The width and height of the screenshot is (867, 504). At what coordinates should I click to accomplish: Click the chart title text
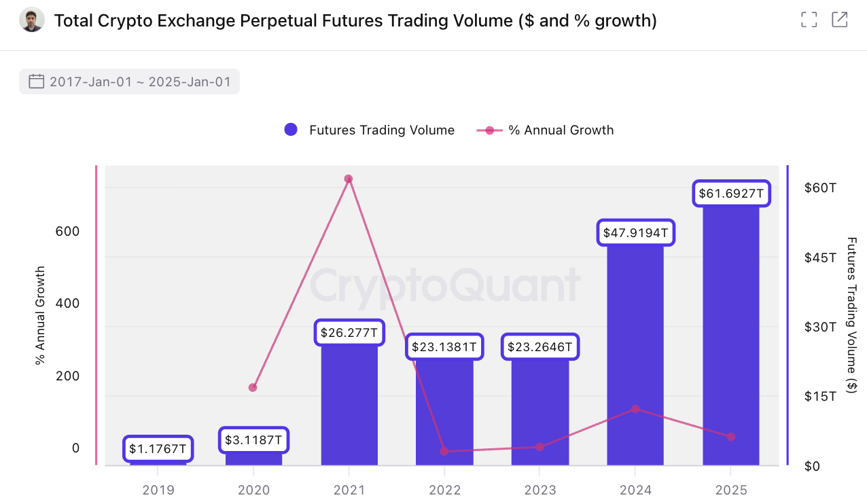pyautogui.click(x=355, y=21)
